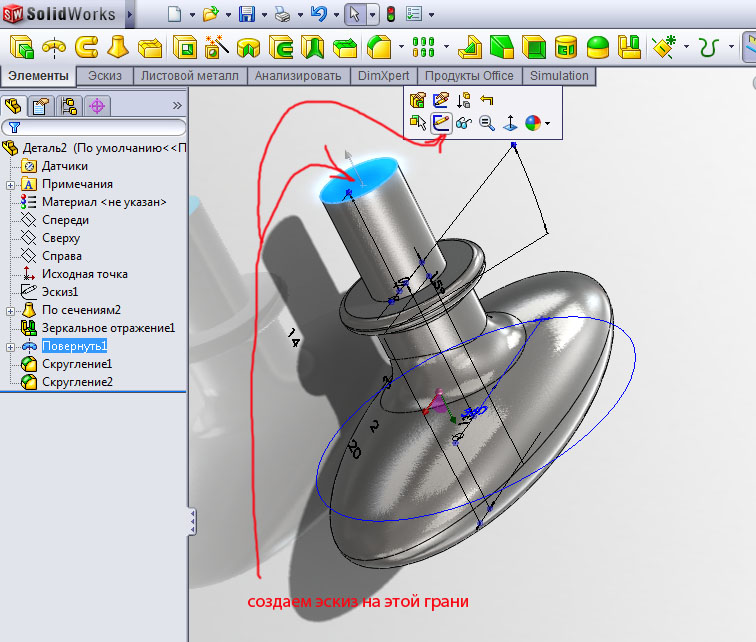Expand the Повернуть1 feature node

click(x=10, y=346)
